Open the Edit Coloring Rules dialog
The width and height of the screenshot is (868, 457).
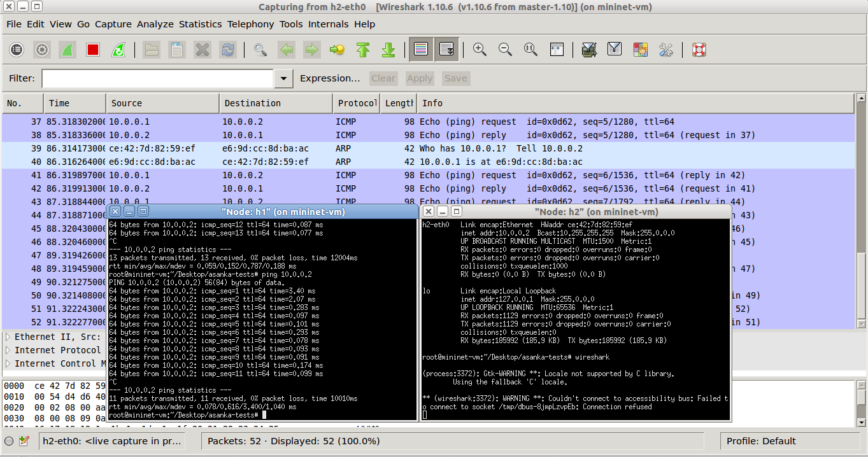coord(639,49)
